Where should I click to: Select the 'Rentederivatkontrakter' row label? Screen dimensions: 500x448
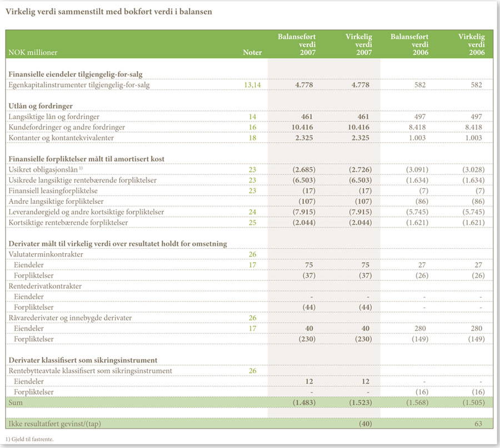point(45,286)
